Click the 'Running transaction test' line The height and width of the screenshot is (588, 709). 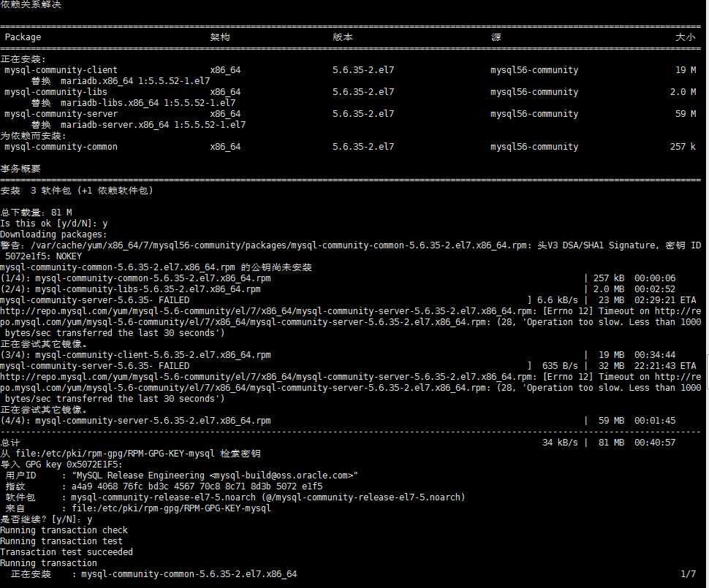tap(61, 541)
